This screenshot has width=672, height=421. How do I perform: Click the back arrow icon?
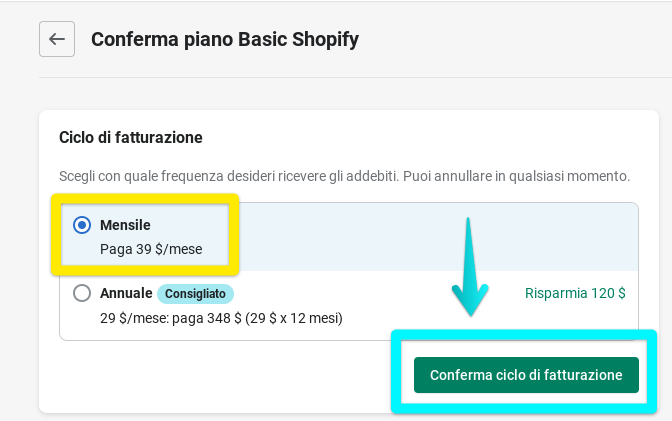pyautogui.click(x=57, y=40)
